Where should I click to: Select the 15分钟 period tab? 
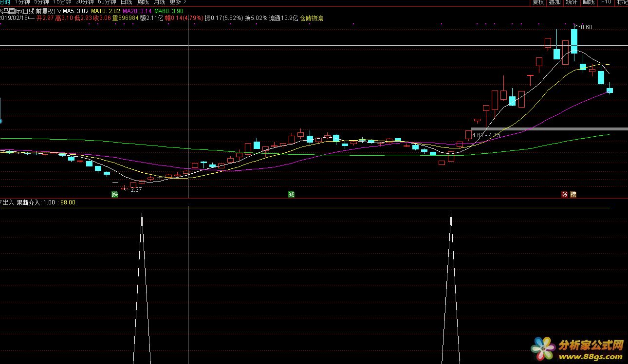[62, 2]
